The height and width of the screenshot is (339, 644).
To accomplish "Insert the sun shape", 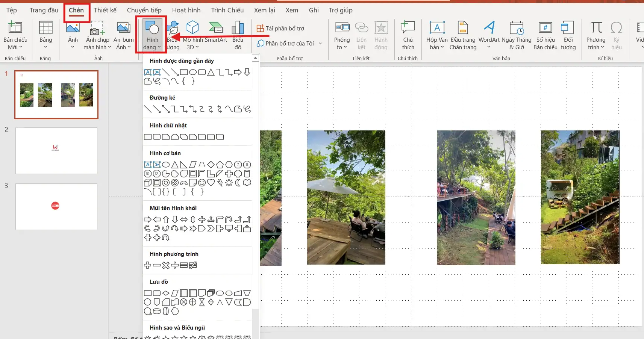I will pos(229,183).
